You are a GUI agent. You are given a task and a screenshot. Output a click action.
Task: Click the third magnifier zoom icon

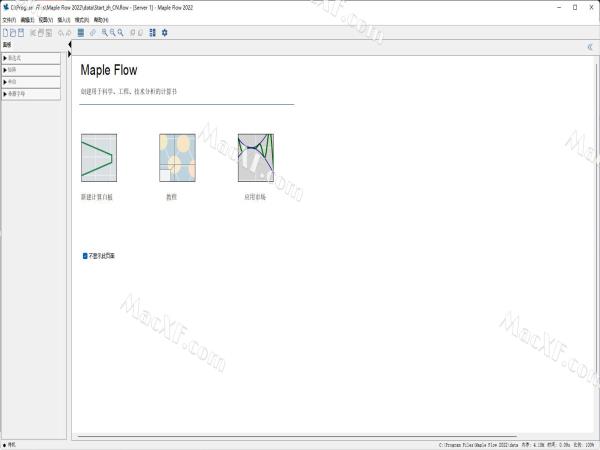pos(121,33)
